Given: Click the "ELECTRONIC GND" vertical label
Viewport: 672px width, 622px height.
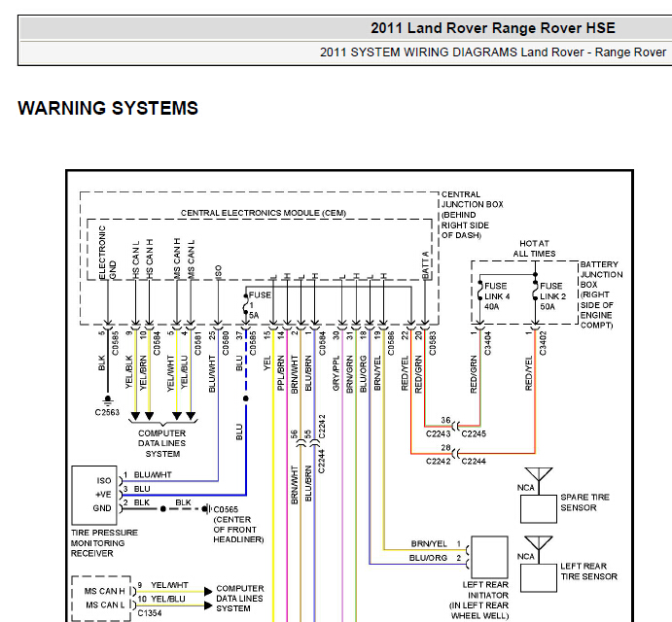Looking at the screenshot, I should click(x=107, y=253).
